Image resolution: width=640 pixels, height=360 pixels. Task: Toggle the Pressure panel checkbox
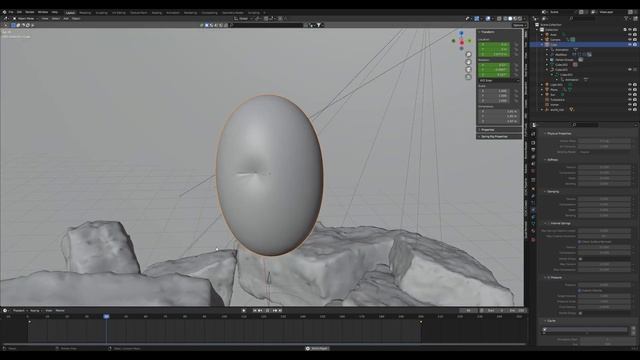(x=549, y=278)
